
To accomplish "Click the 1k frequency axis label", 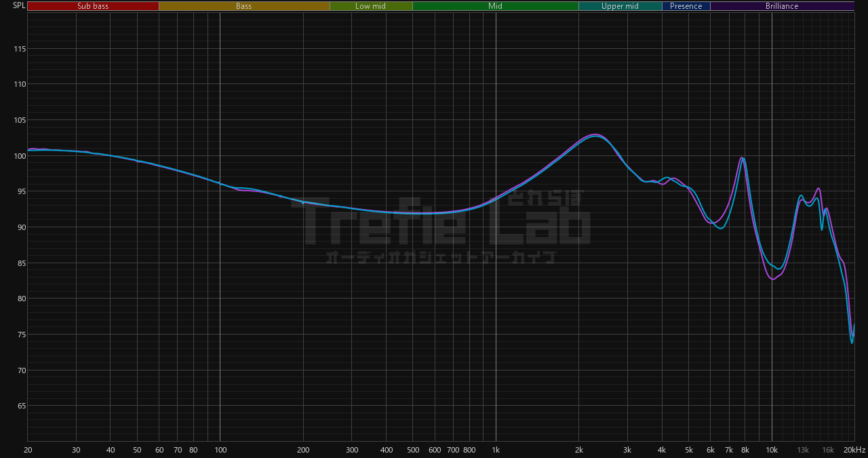I will (496, 450).
